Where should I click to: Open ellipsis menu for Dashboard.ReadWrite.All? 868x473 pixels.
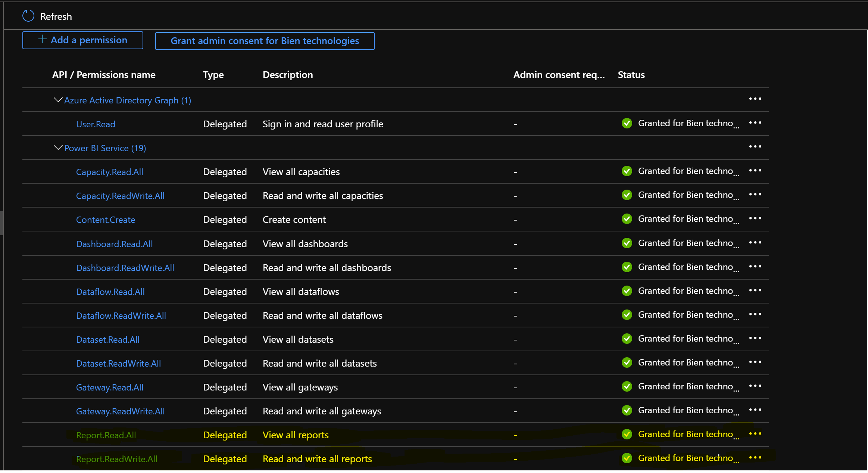(x=755, y=267)
